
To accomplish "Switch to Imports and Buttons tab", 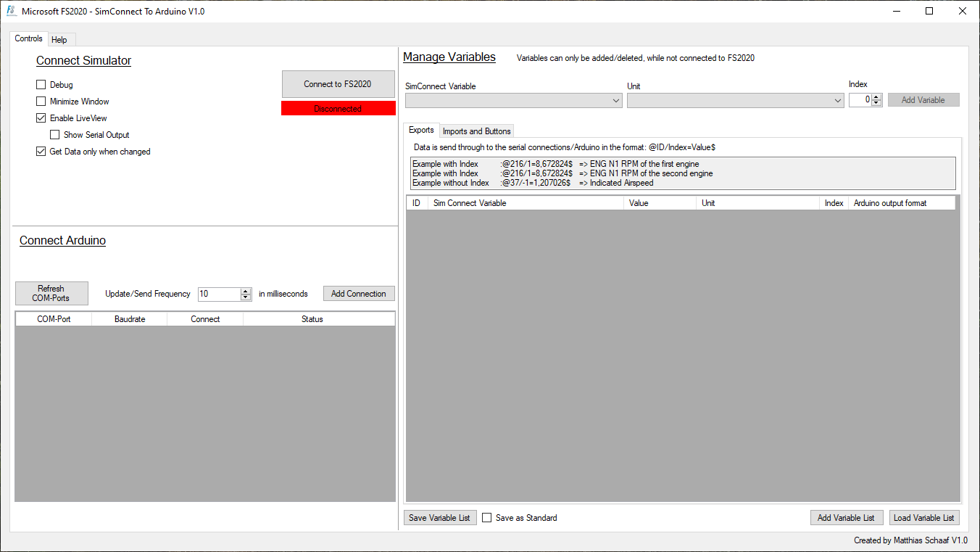I will (476, 131).
